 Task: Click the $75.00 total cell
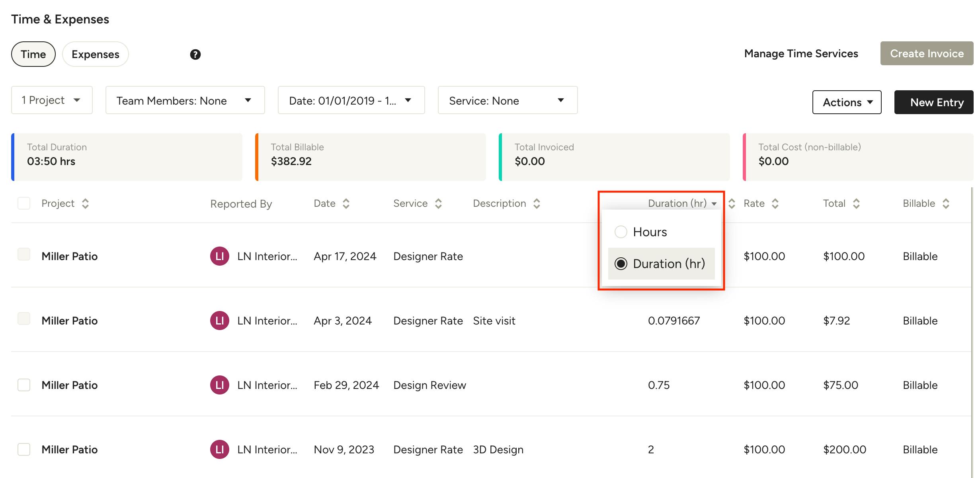tap(841, 385)
